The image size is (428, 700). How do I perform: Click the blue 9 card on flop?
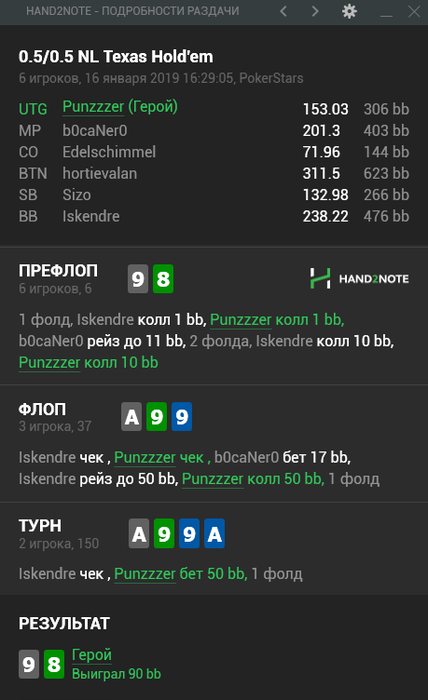click(182, 417)
